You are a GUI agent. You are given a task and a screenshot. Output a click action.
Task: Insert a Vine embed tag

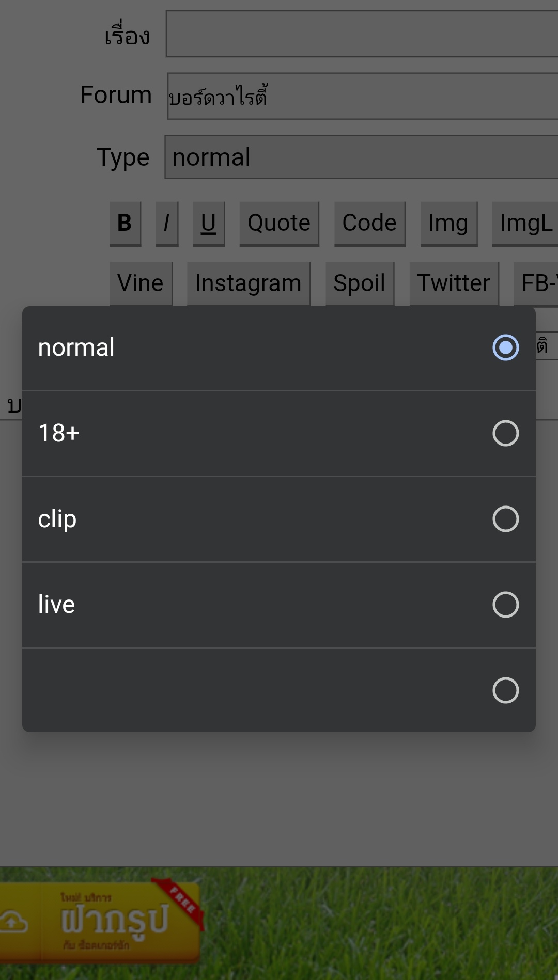141,283
